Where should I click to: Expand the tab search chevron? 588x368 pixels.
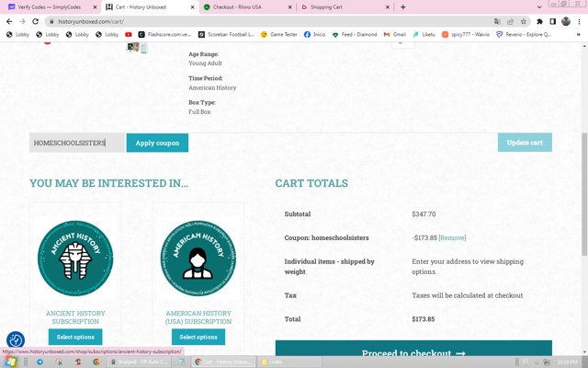(x=539, y=7)
